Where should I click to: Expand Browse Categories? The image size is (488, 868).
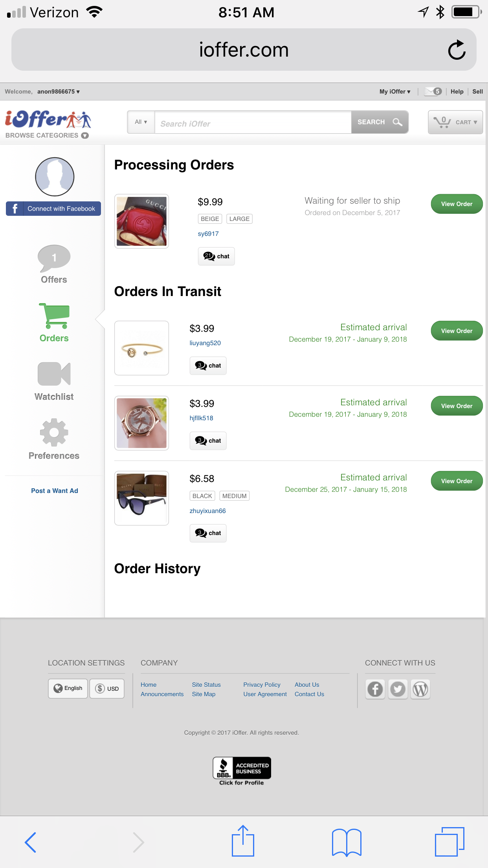coord(47,135)
